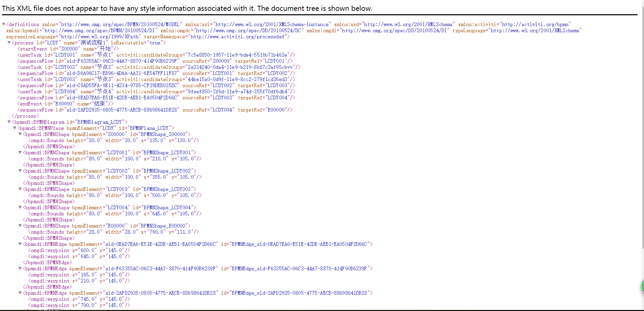Click Bounds line with x=210.0
Screen dimensions: 644x311
[115, 159]
